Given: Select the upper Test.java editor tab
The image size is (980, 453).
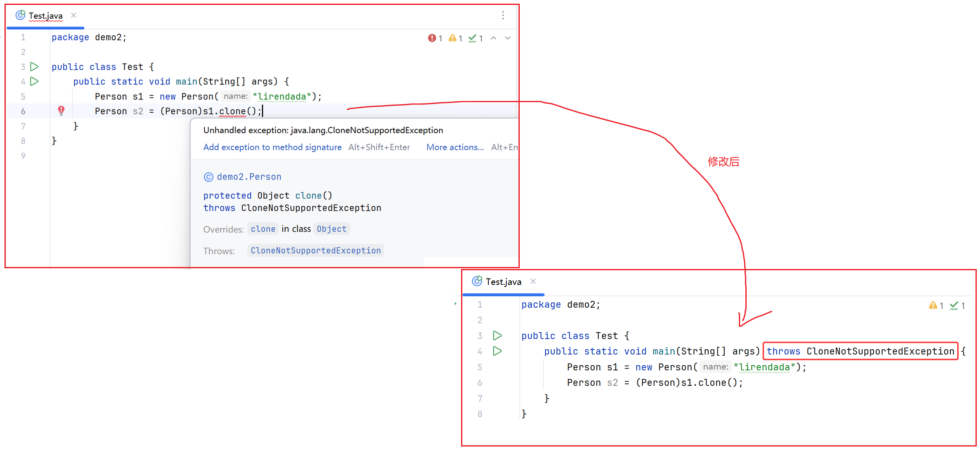Looking at the screenshot, I should click(45, 16).
